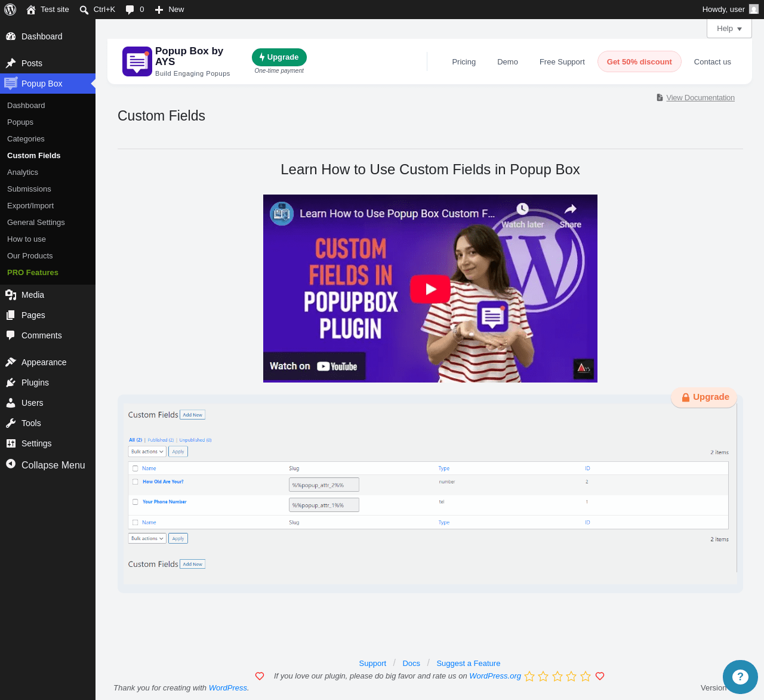Click the How Old Are You? field name
The width and height of the screenshot is (764, 700).
[x=163, y=482]
